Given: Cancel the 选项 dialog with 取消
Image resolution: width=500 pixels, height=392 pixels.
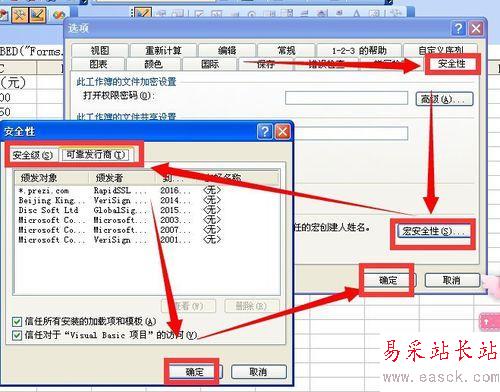Looking at the screenshot, I should 452,280.
